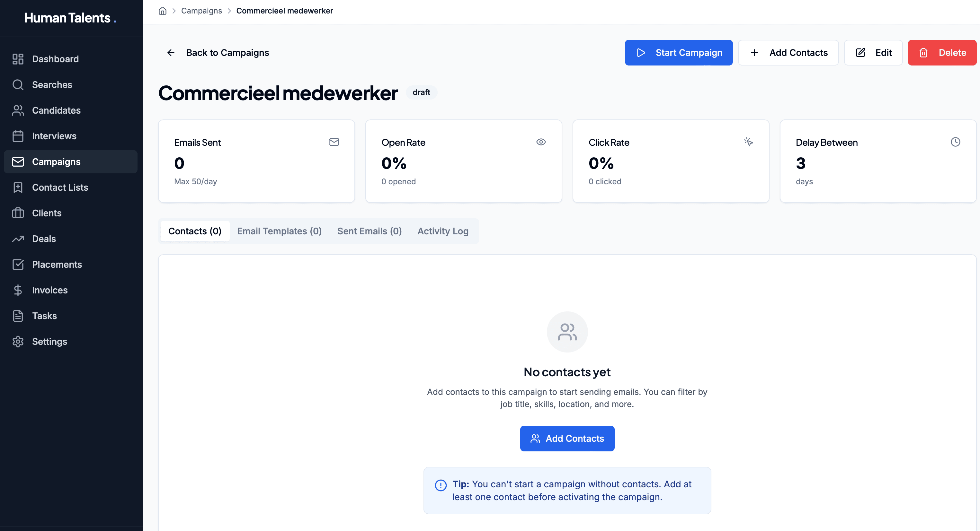The width and height of the screenshot is (980, 531).
Task: Open the Invoices dollar icon
Action: [18, 290]
